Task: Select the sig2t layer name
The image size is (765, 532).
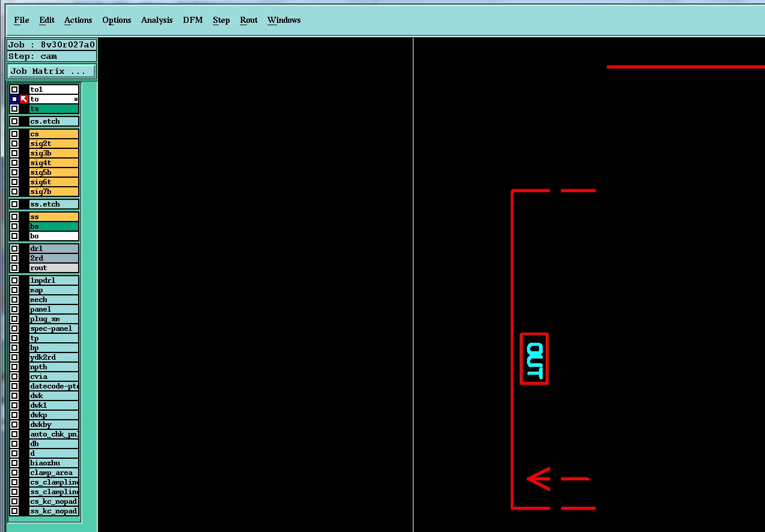Action: (54, 144)
